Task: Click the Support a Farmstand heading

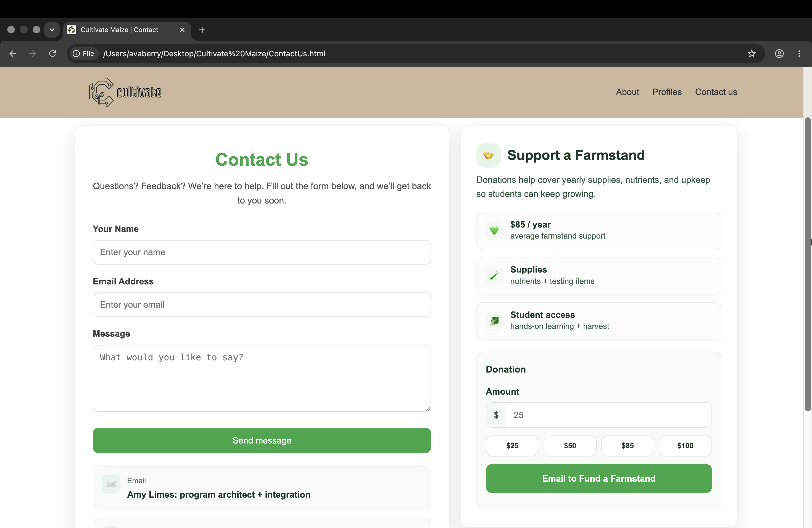Action: click(x=576, y=155)
